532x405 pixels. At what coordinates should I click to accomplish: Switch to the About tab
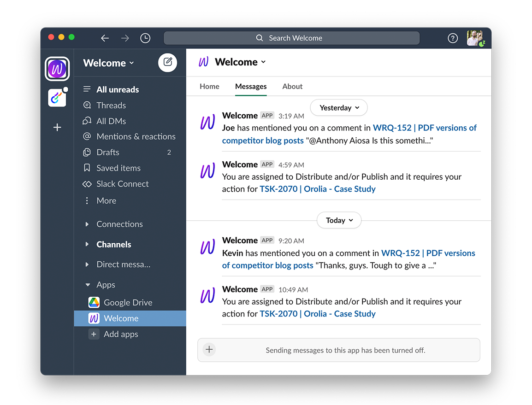(x=292, y=87)
